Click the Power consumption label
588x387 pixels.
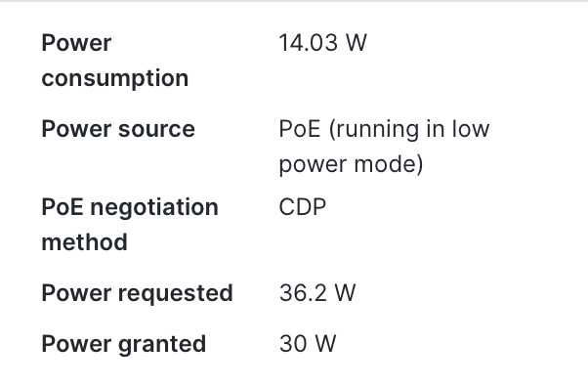pos(114,61)
